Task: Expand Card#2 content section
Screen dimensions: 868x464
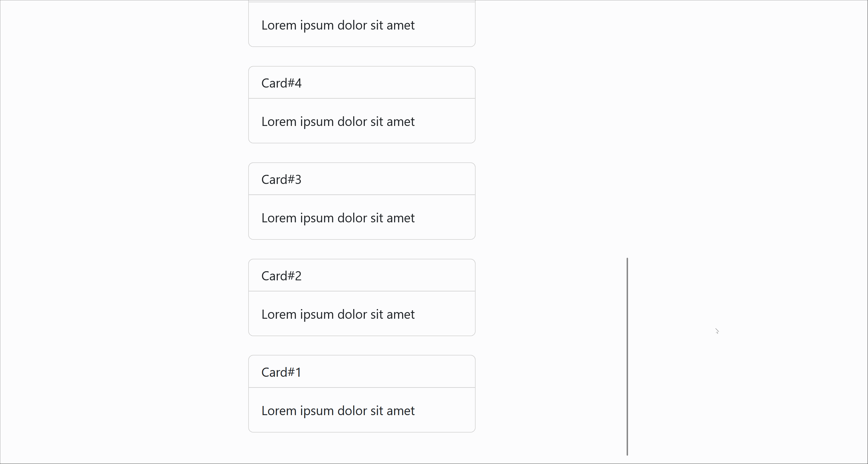Action: click(x=361, y=314)
